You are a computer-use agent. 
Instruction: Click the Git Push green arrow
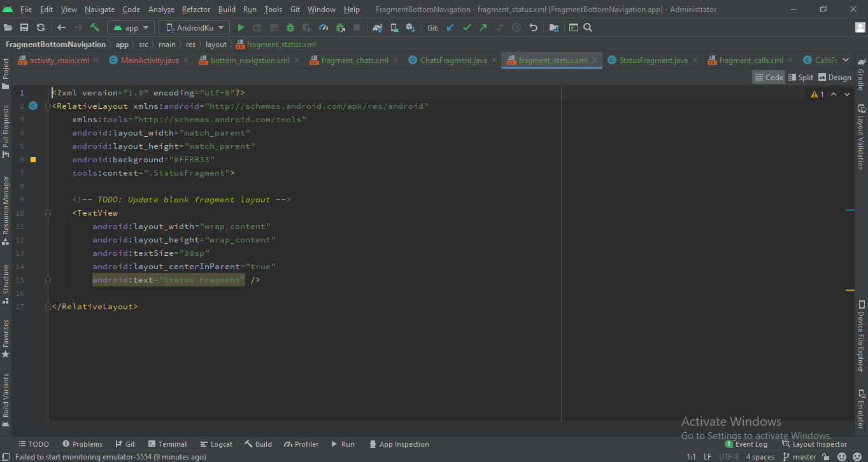[x=483, y=27]
